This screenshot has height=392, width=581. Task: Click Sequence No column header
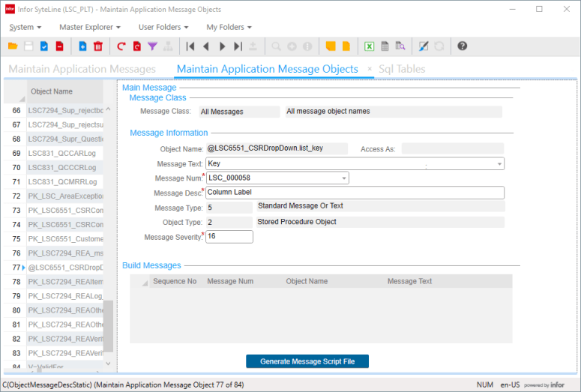175,281
